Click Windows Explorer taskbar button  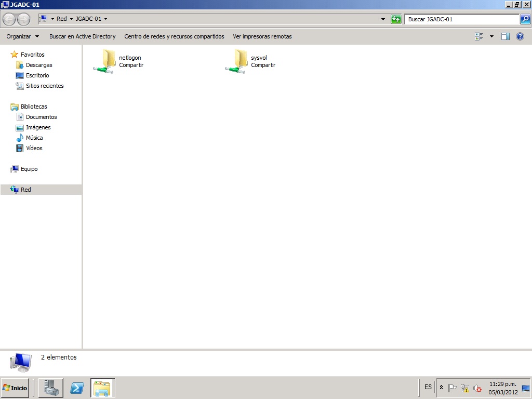click(102, 388)
